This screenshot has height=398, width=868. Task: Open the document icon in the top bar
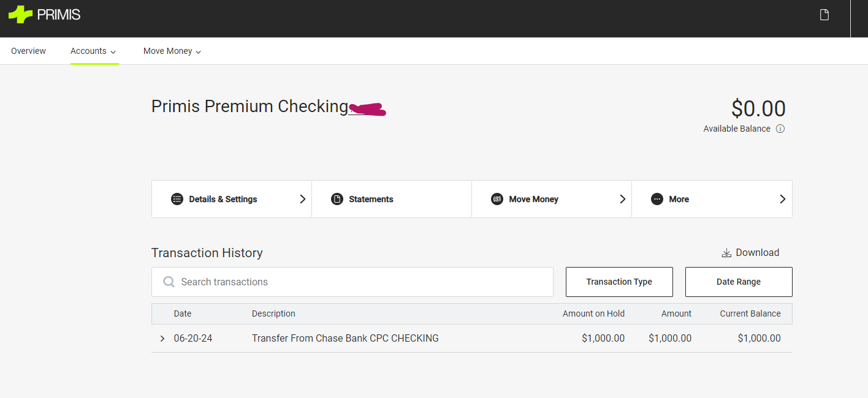coord(824,13)
